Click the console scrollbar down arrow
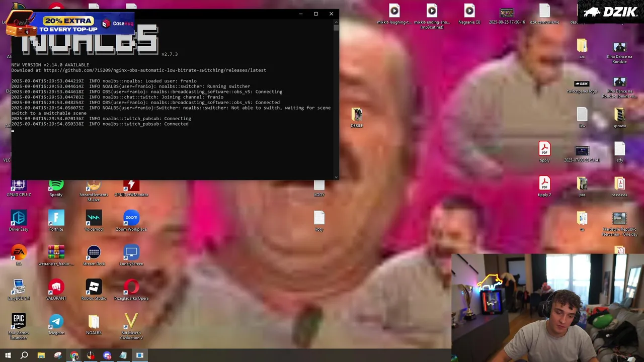This screenshot has width=644, height=362. (x=336, y=176)
